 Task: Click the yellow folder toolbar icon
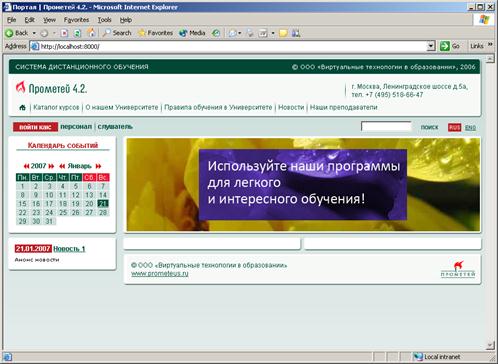(283, 33)
